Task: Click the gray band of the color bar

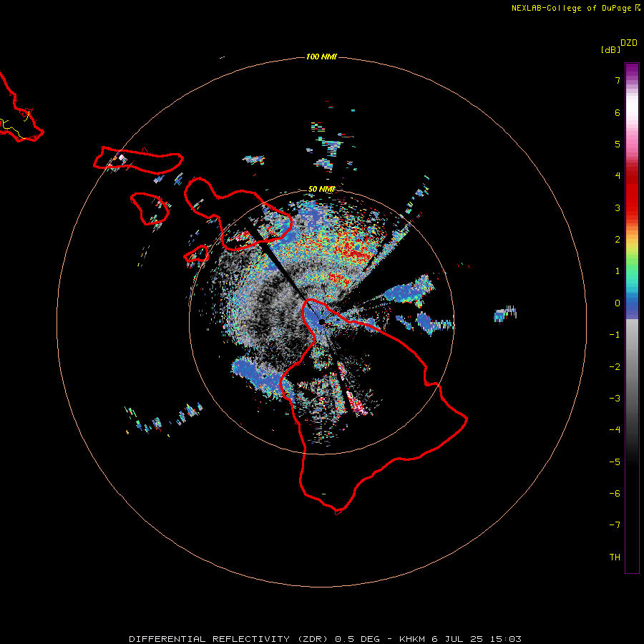Action: coord(632,361)
